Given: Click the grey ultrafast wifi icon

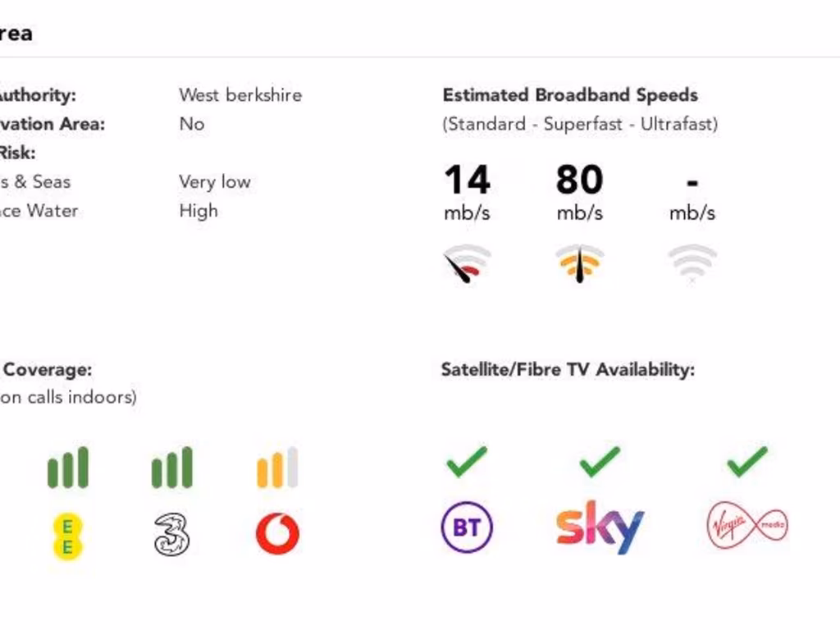Looking at the screenshot, I should 692,264.
